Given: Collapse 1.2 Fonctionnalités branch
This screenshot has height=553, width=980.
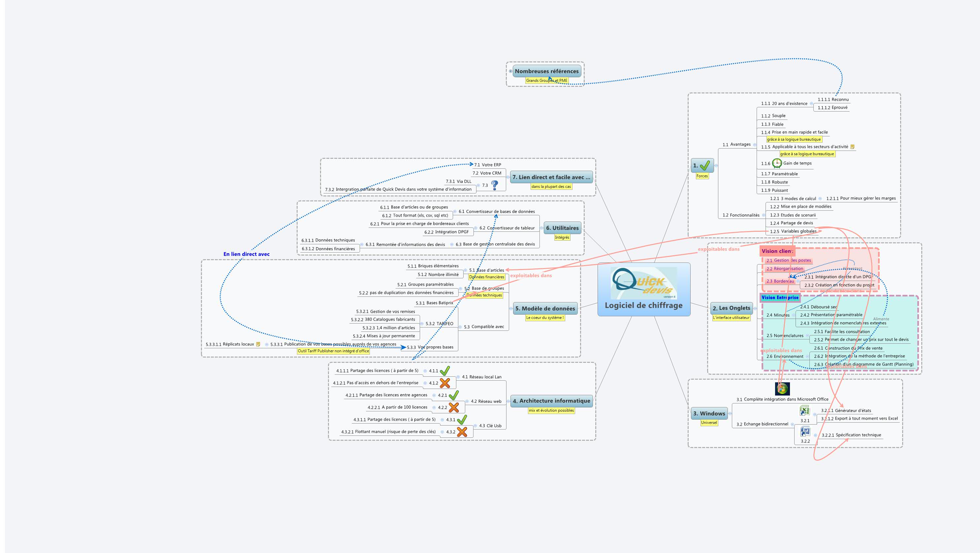Looking at the screenshot, I should click(x=763, y=215).
